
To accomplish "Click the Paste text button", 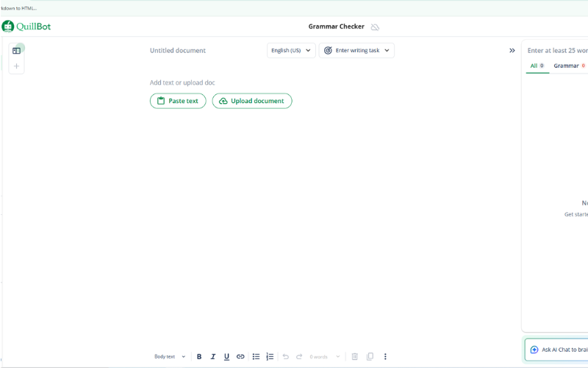I will pos(178,101).
